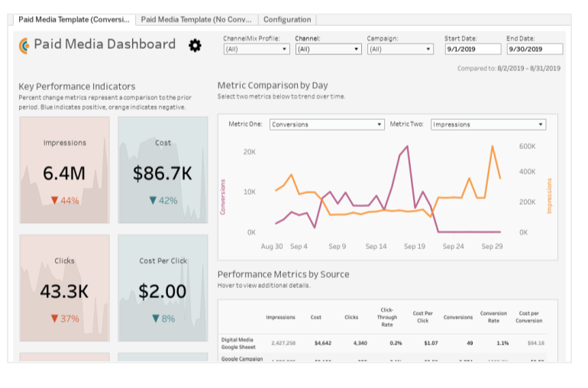Viewport: 588px width, 388px height.
Task: Open the settings gear icon
Action: [195, 45]
